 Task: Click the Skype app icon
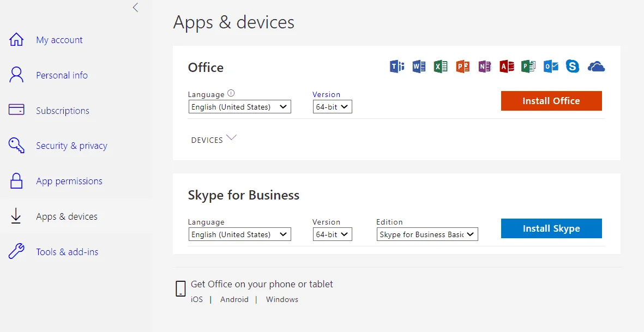click(573, 66)
